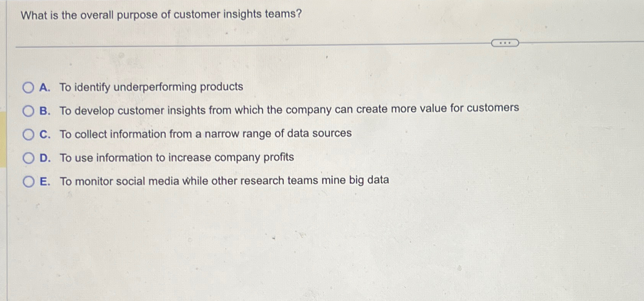Pick the answer about narrow data sources

205,133
